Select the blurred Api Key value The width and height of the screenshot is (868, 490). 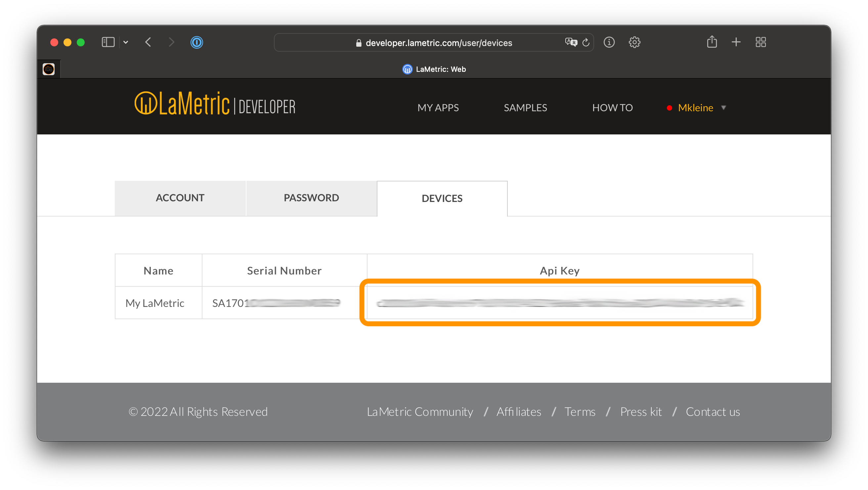[560, 303]
